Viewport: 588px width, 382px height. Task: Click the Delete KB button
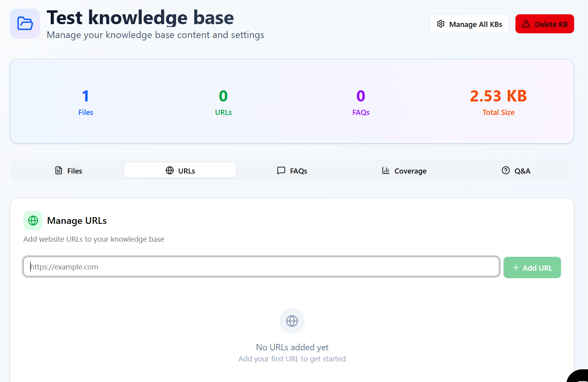tap(544, 24)
